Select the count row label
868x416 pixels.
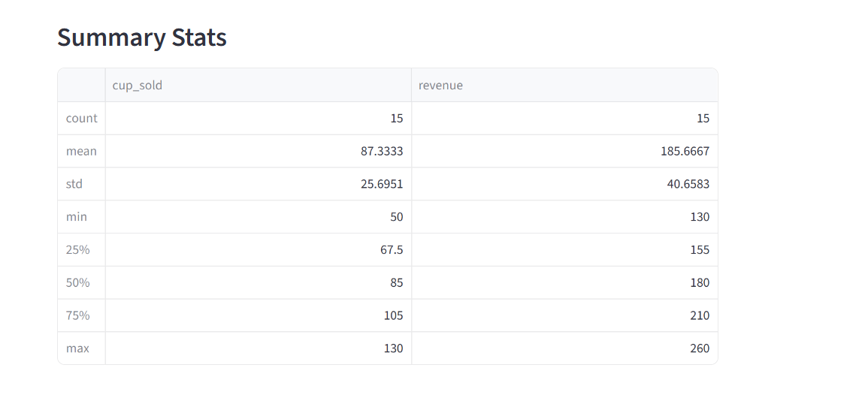point(81,119)
